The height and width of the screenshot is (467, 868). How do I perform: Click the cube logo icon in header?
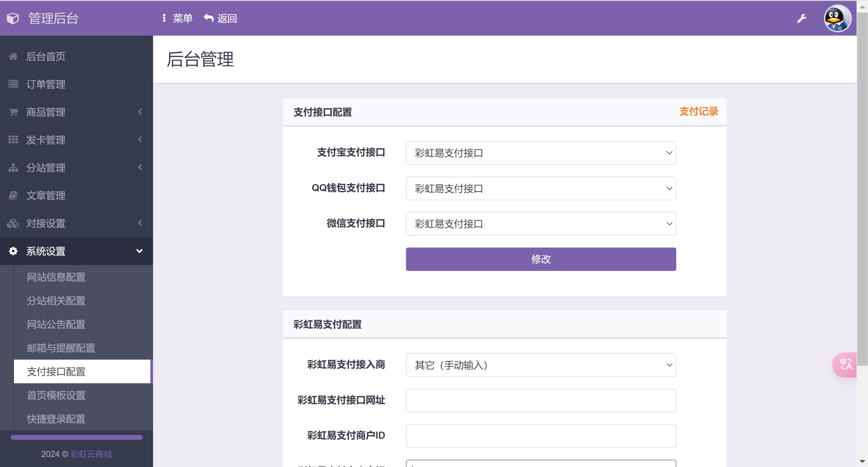[13, 18]
